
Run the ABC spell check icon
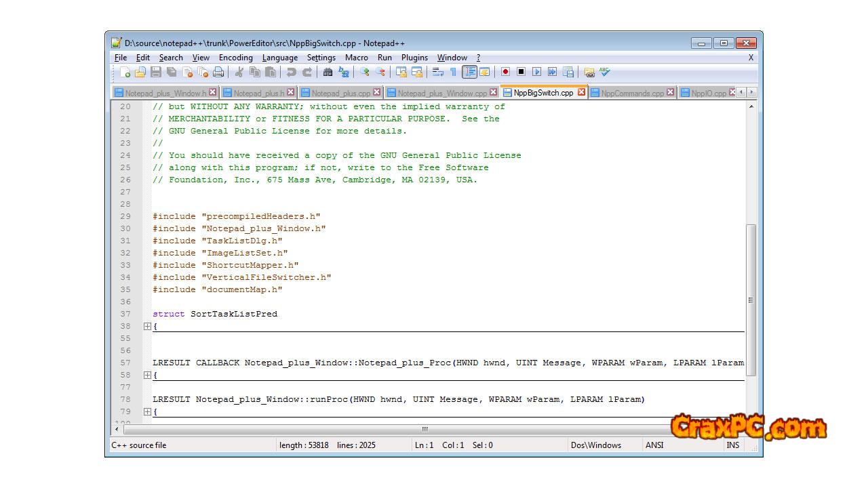(605, 72)
